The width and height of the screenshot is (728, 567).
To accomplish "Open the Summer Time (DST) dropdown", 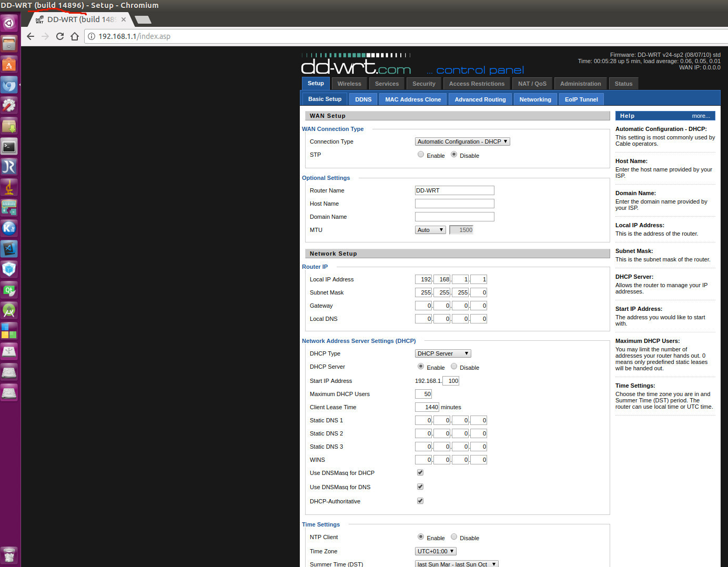I will click(457, 564).
